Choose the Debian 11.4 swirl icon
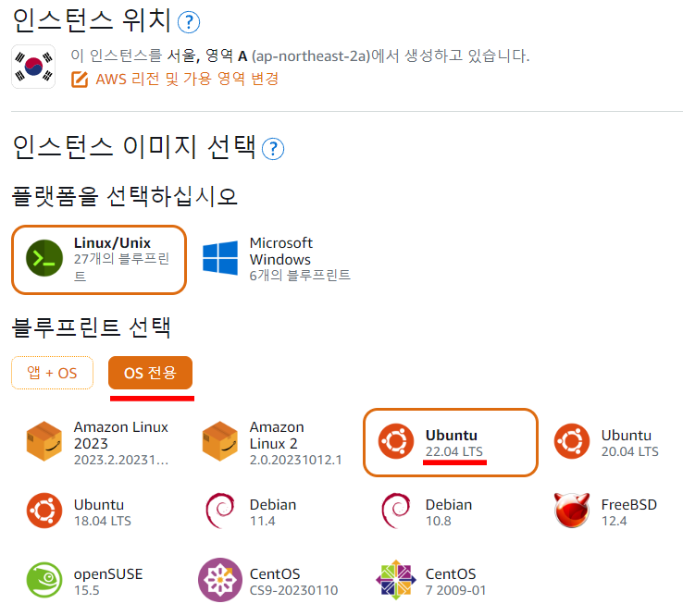Screen dimensions: 683x616 (220, 511)
